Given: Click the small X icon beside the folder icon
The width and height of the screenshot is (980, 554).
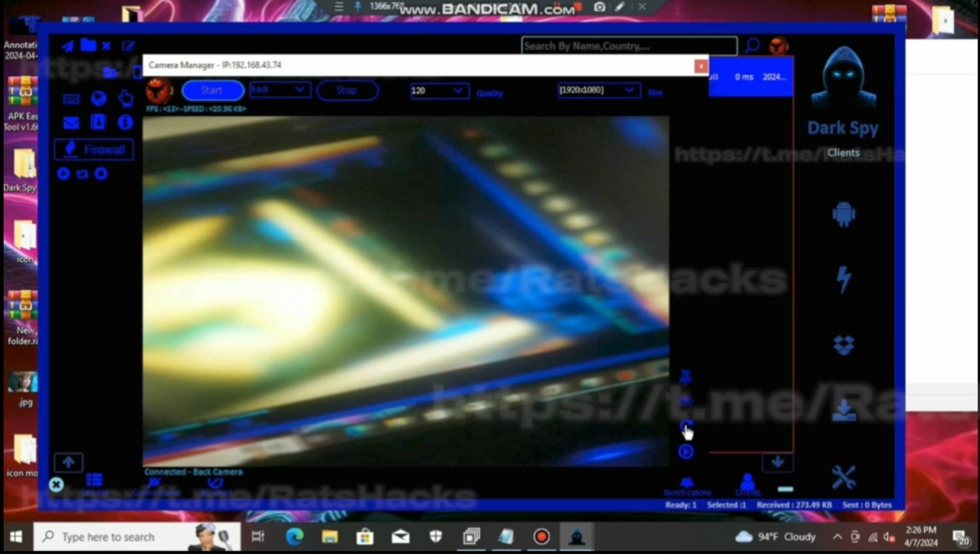Looking at the screenshot, I should tap(107, 46).
